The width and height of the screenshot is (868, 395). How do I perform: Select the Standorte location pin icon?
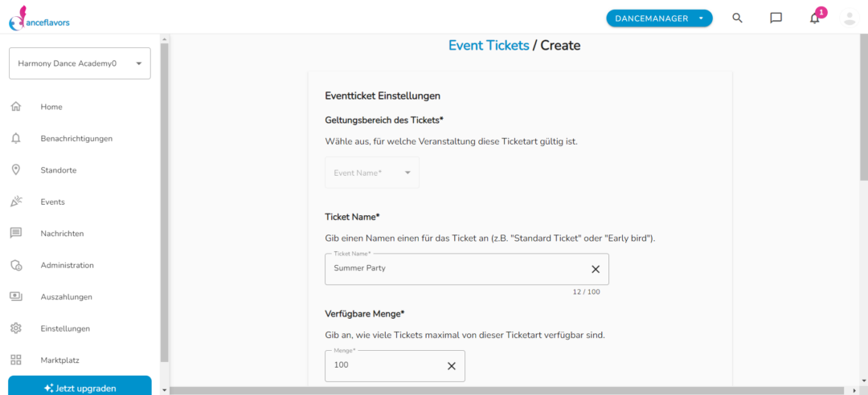tap(16, 170)
